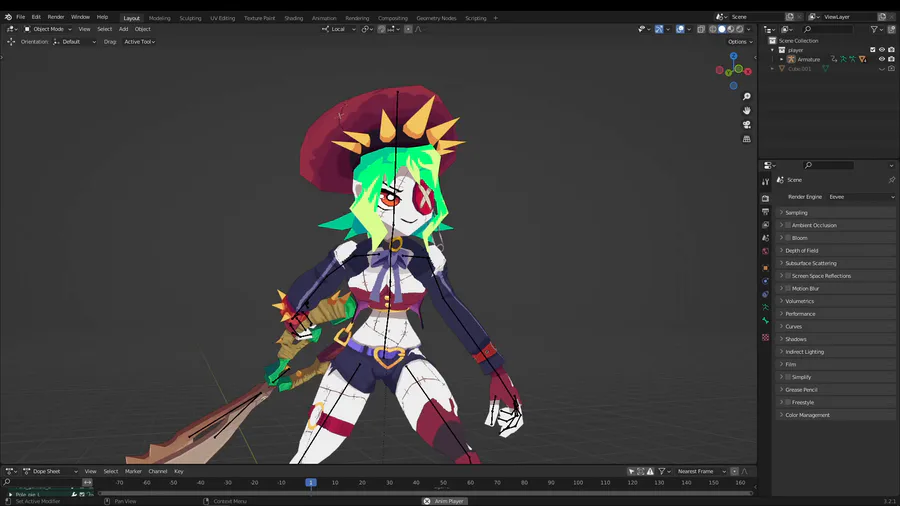Viewport: 900px width, 506px height.
Task: Expand the Color Management panel
Action: (836, 415)
